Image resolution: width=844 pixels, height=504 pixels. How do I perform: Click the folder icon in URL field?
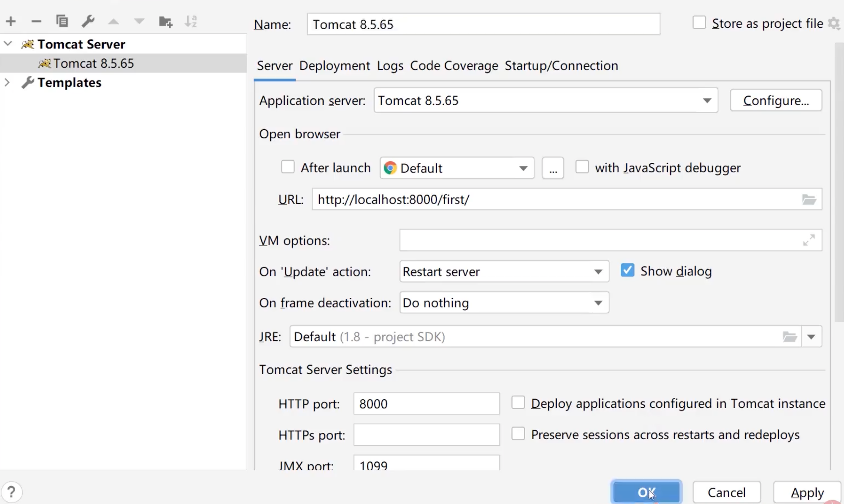coord(809,199)
